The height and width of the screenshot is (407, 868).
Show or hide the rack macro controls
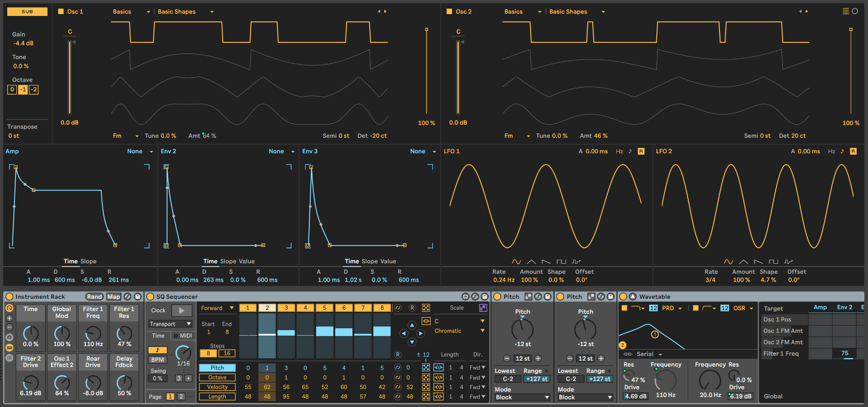pyautogui.click(x=9, y=308)
